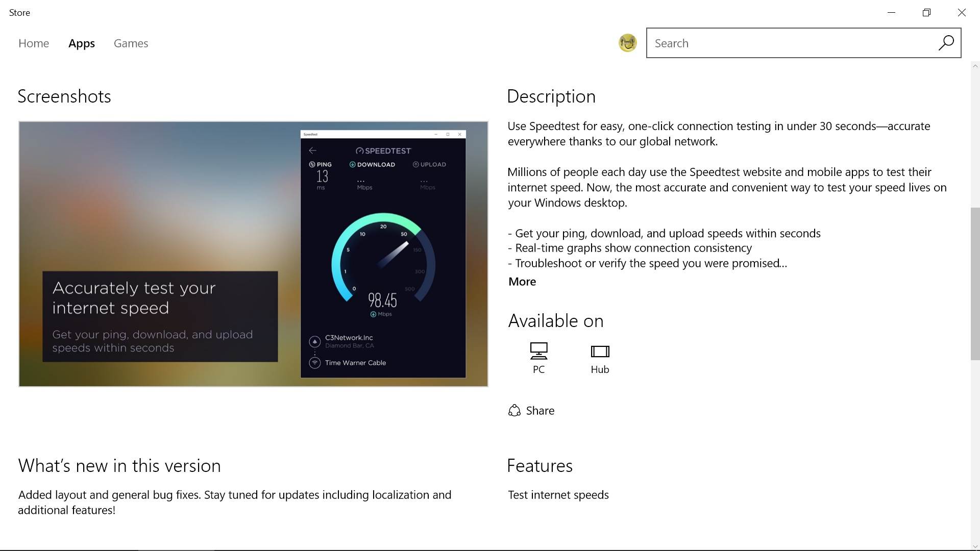
Task: Click the Ping icon in screenshot
Action: tap(312, 164)
